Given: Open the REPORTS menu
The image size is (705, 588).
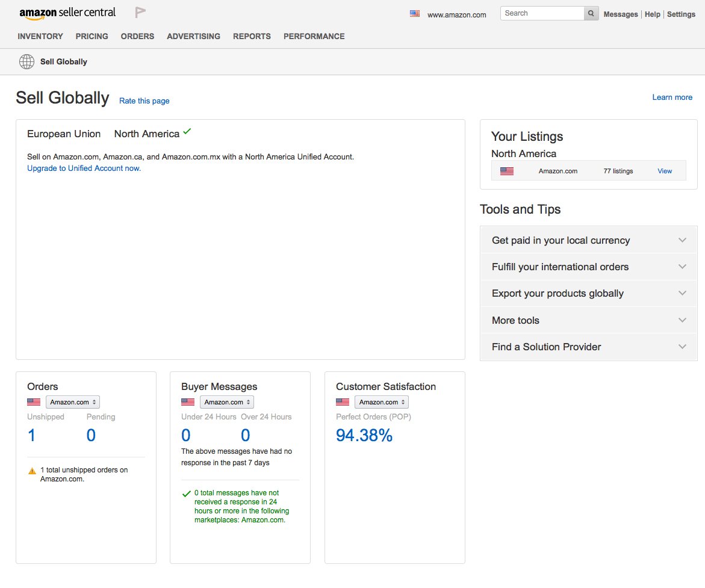Looking at the screenshot, I should 252,37.
